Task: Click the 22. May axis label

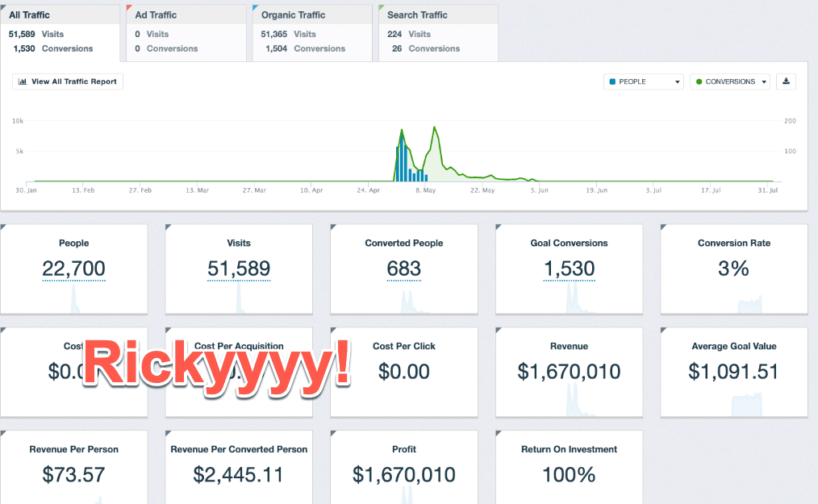Action: point(482,190)
